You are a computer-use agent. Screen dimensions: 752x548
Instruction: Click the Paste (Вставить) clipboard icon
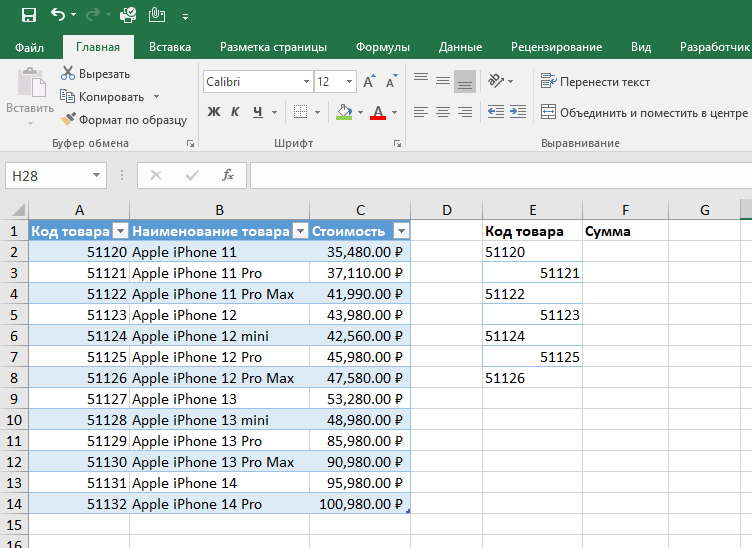[31, 82]
